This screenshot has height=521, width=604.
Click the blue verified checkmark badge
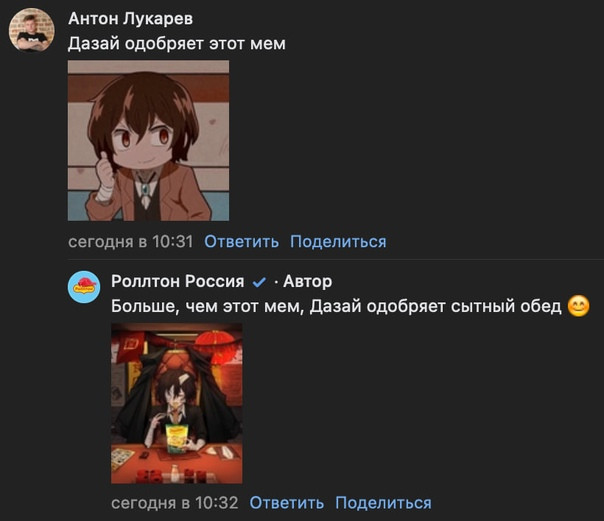tap(259, 282)
